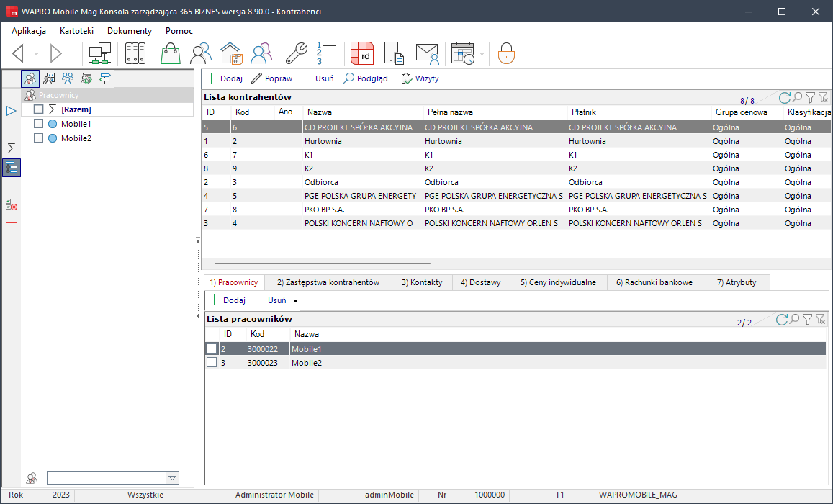Open the warehouse house icon
The height and width of the screenshot is (504, 833).
231,53
